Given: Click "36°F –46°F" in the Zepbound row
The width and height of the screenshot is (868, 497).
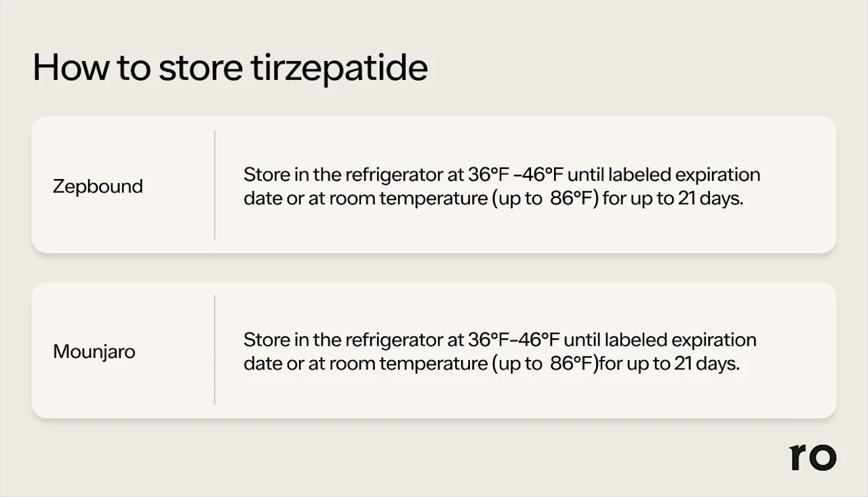Looking at the screenshot, I should [515, 175].
